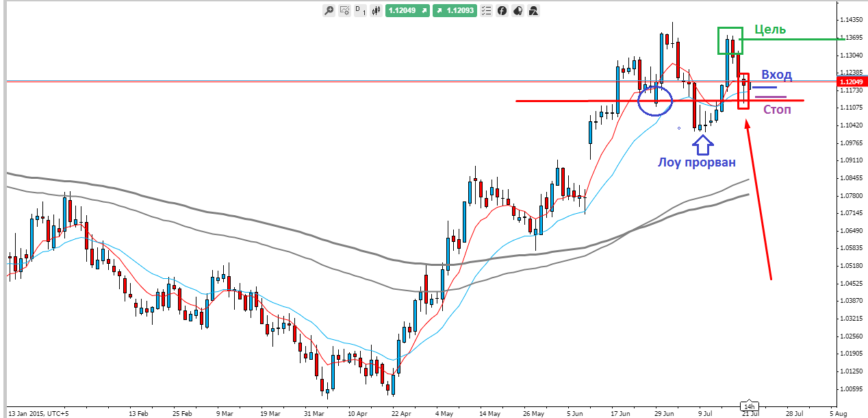The image size is (868, 418).
Task: Open the checklist icon in the toolbar
Action: tap(486, 10)
